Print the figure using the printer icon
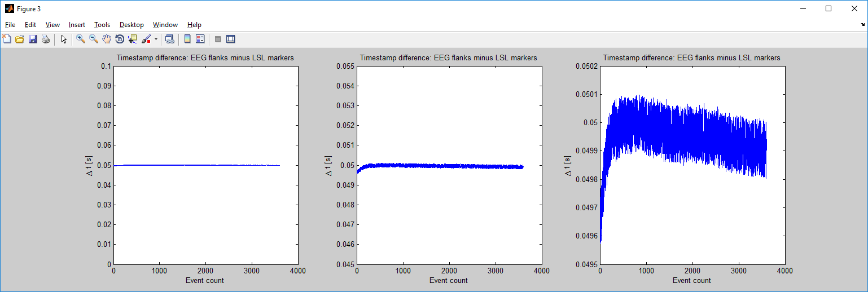868x292 pixels. [46, 39]
